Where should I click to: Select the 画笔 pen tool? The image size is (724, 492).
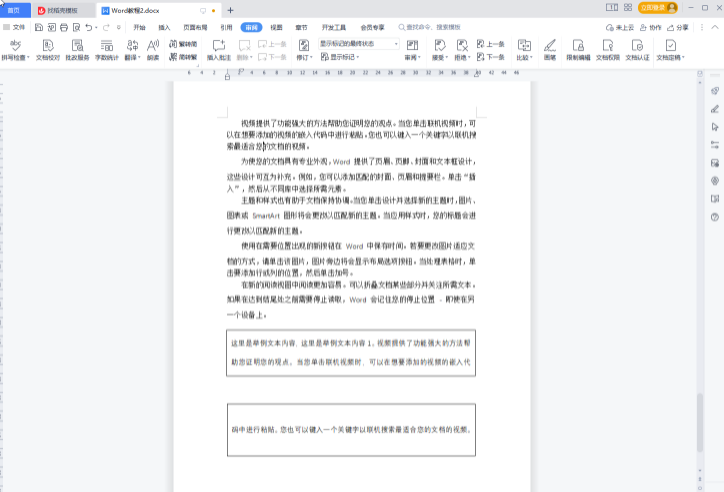click(550, 50)
